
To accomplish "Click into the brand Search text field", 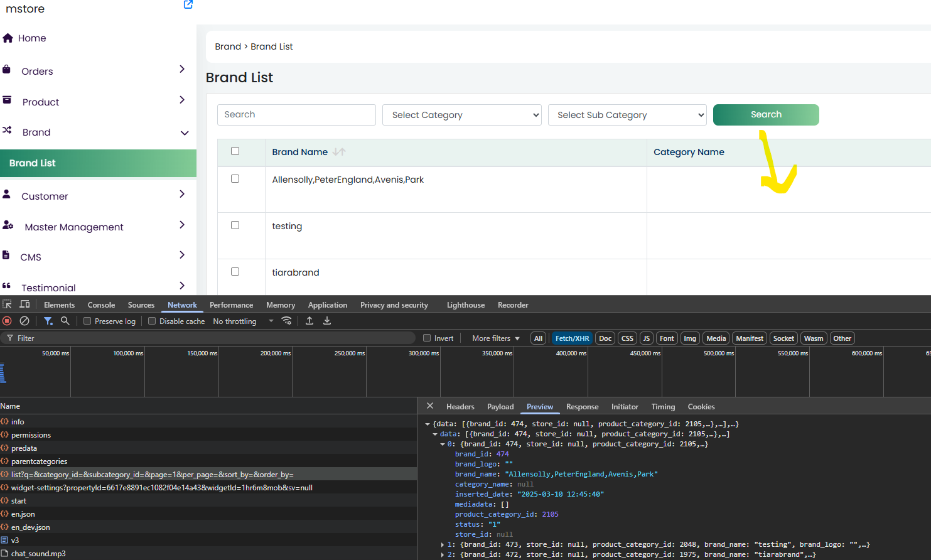I will coord(296,115).
